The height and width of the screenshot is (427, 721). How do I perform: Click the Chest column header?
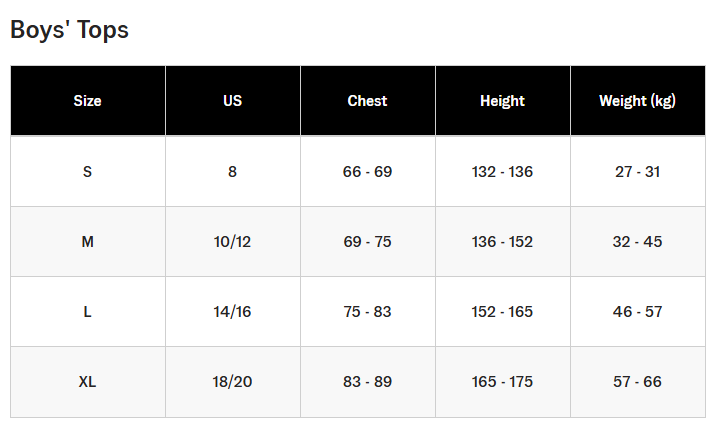[x=367, y=101]
